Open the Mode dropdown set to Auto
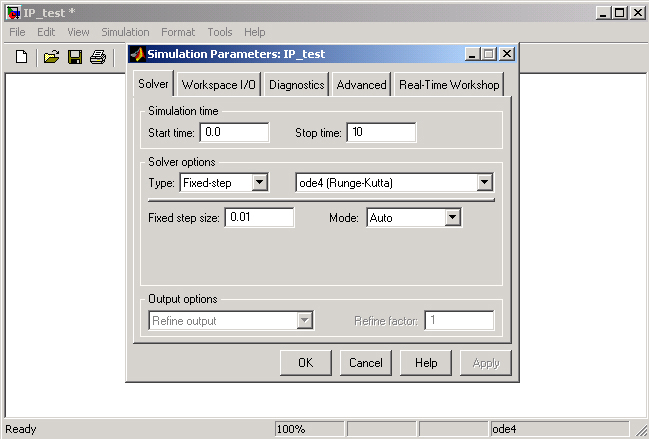 click(x=452, y=217)
